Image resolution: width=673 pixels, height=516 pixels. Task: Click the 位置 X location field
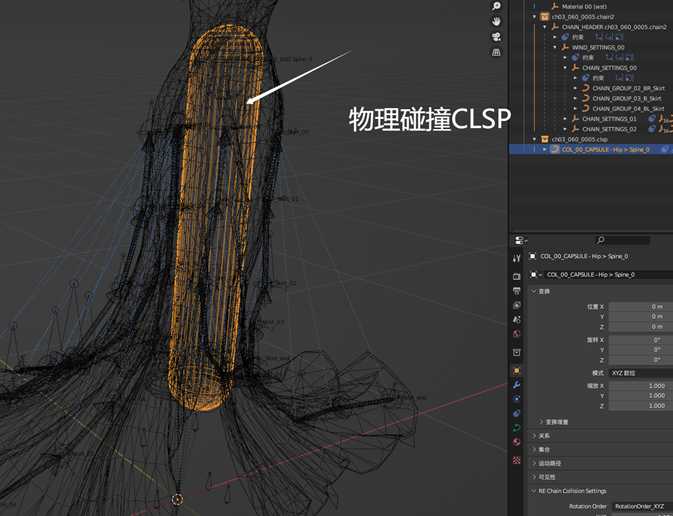[640, 306]
